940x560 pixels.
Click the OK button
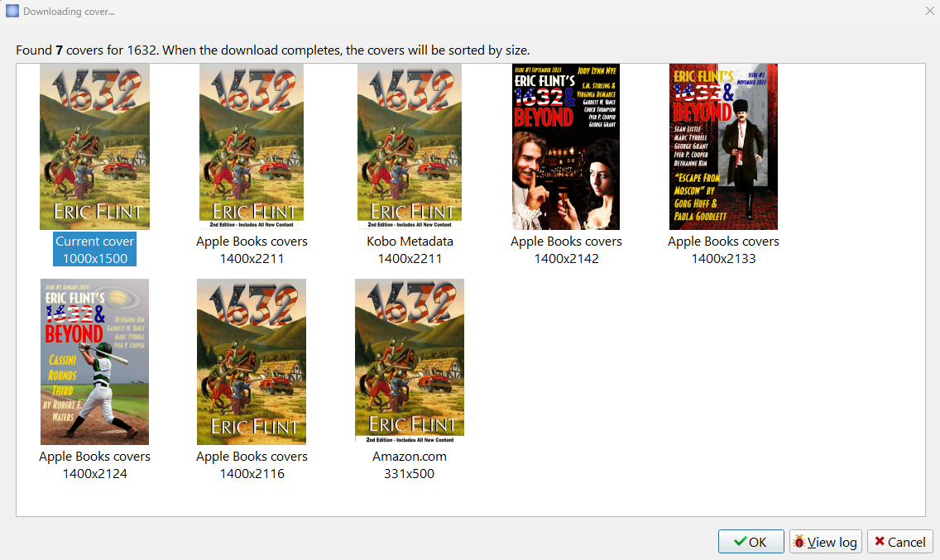(751, 542)
